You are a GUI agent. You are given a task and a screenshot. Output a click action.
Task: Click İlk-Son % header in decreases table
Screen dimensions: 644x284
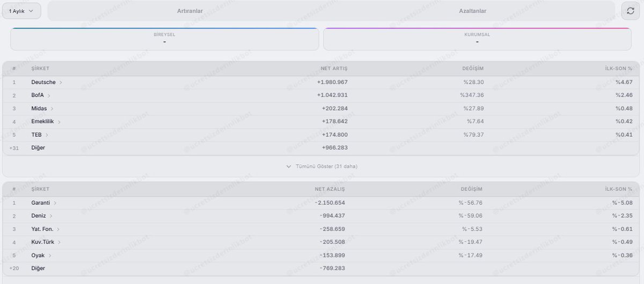coord(618,189)
